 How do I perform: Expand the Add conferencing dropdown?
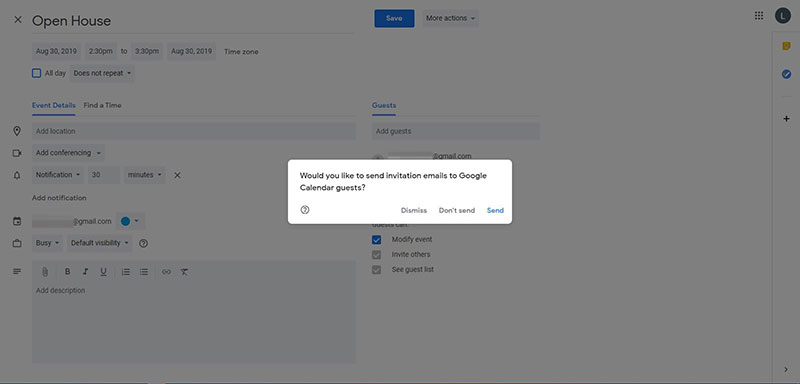click(x=68, y=153)
